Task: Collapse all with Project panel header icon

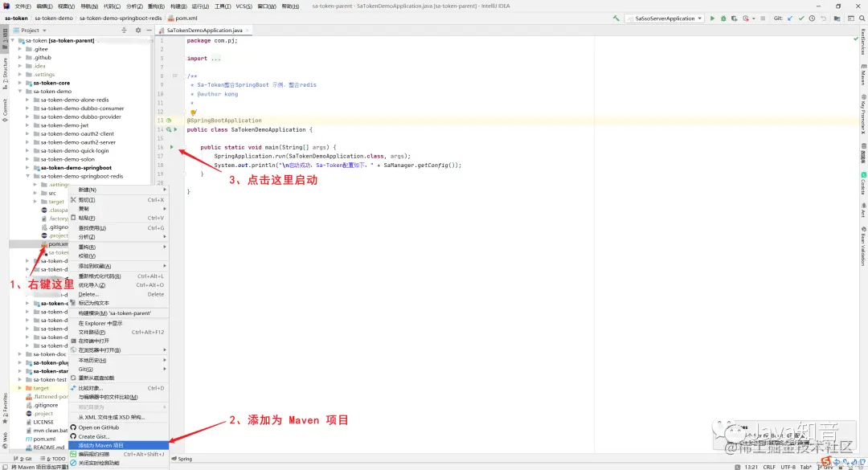Action: 124,31
